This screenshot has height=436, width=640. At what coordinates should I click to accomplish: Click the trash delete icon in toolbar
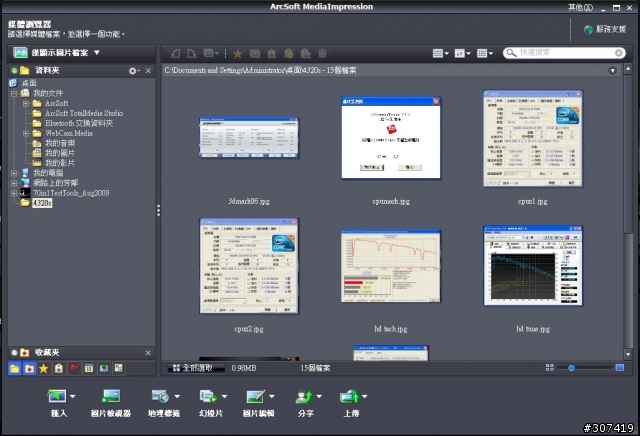click(322, 53)
